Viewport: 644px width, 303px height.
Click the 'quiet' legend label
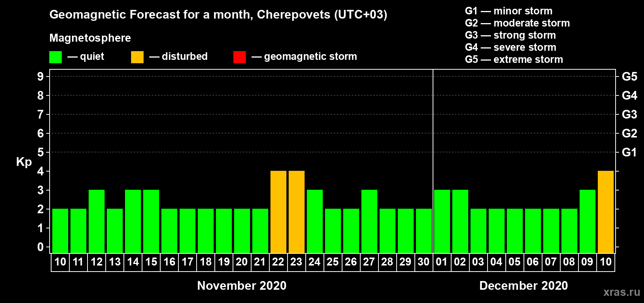[92, 56]
